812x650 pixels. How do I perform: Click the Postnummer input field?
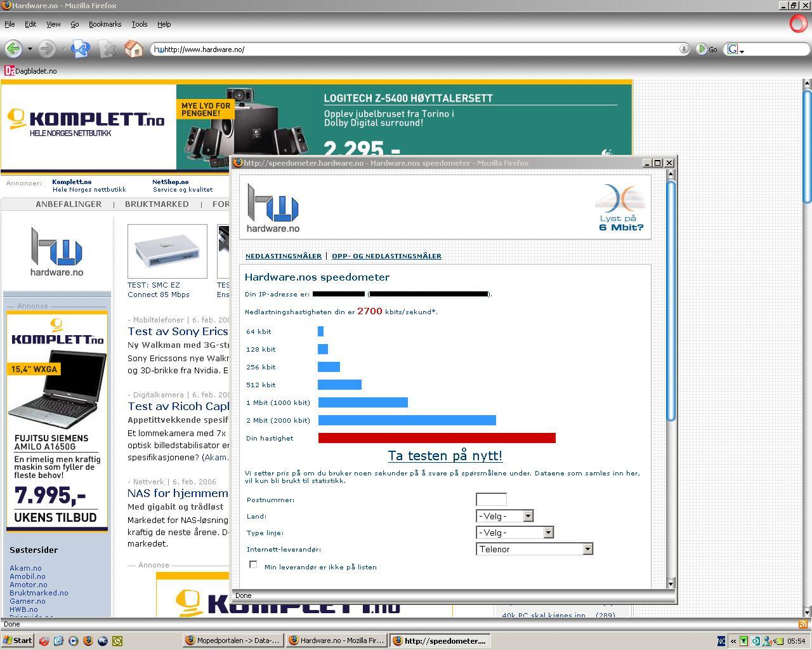[x=491, y=500]
